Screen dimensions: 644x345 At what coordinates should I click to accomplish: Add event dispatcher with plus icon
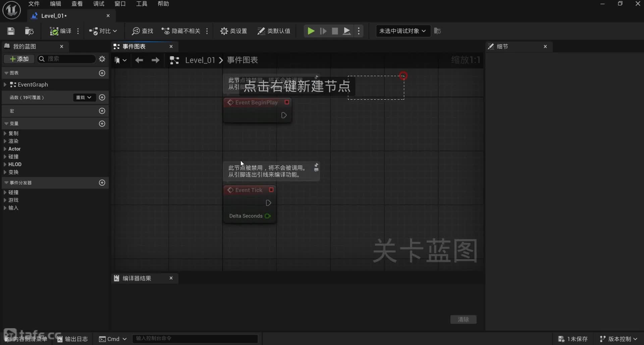pyautogui.click(x=102, y=183)
